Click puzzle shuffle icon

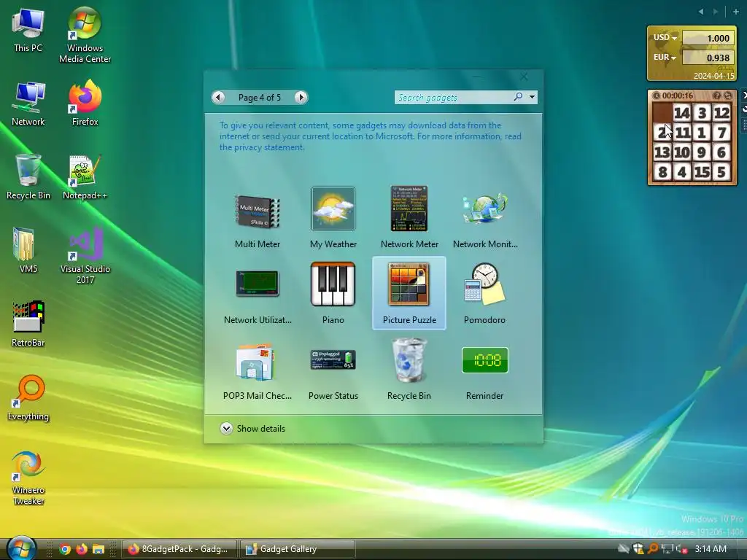[727, 96]
